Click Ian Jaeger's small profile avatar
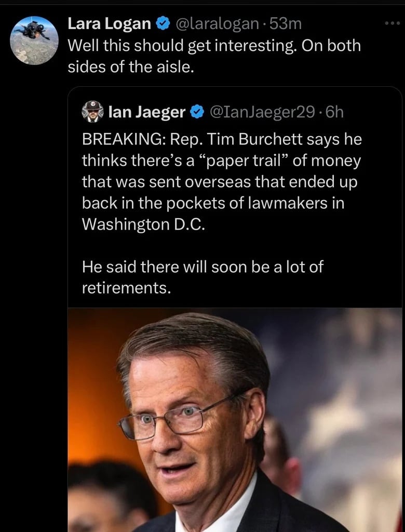This screenshot has height=532, width=405. pos(93,112)
